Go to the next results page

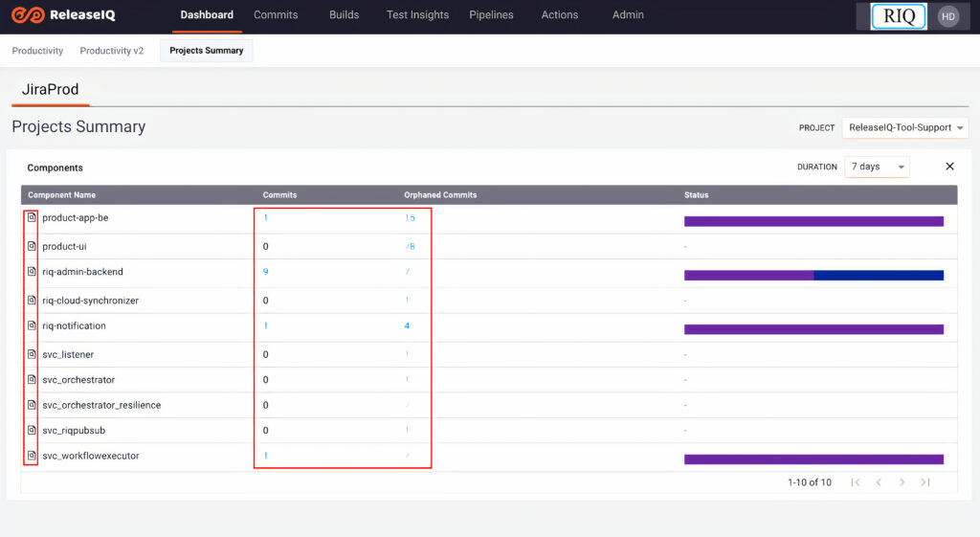[902, 482]
